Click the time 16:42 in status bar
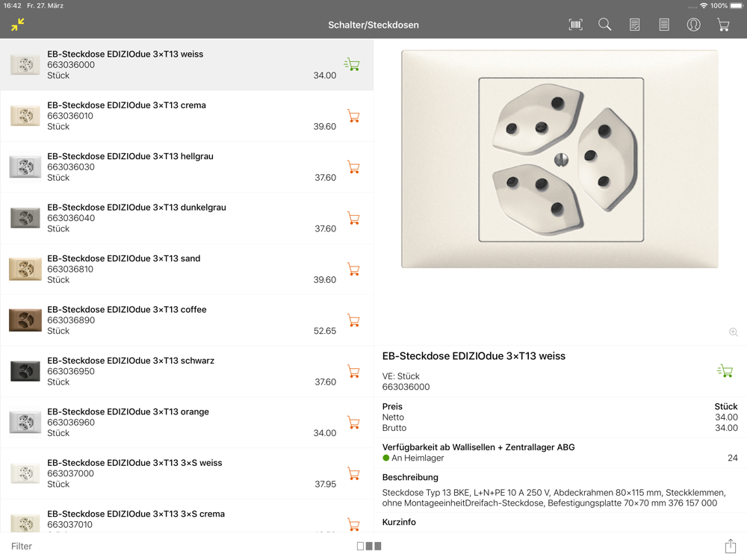 (x=13, y=6)
